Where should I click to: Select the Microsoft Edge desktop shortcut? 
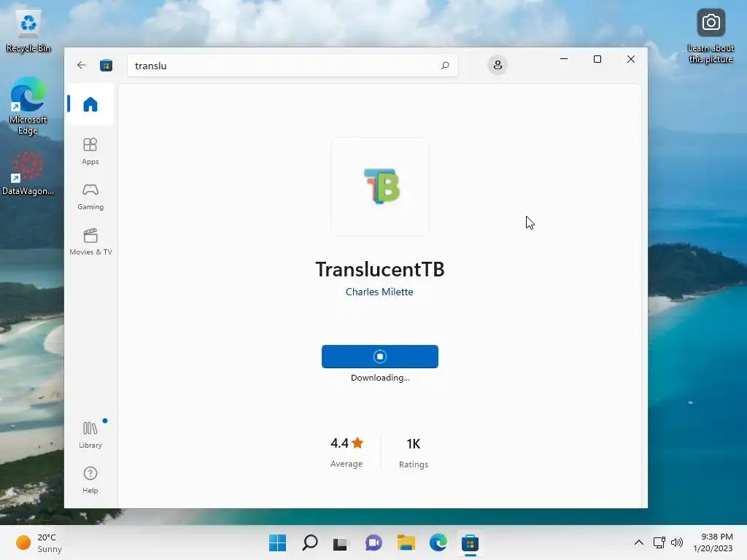pyautogui.click(x=28, y=106)
